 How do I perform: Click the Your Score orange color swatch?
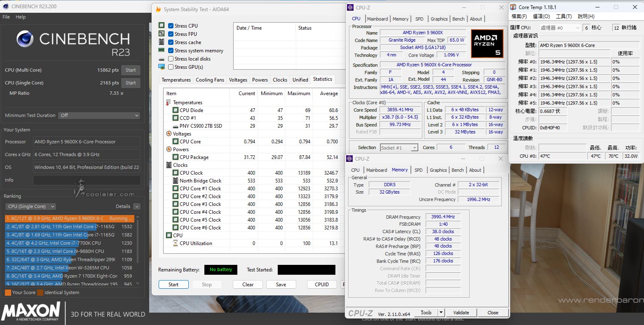(x=8, y=292)
